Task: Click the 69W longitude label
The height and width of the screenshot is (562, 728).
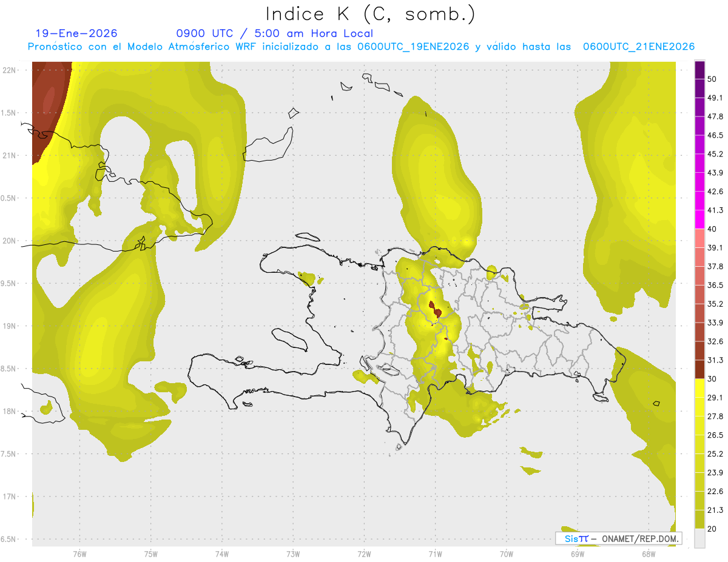Action: pyautogui.click(x=578, y=554)
